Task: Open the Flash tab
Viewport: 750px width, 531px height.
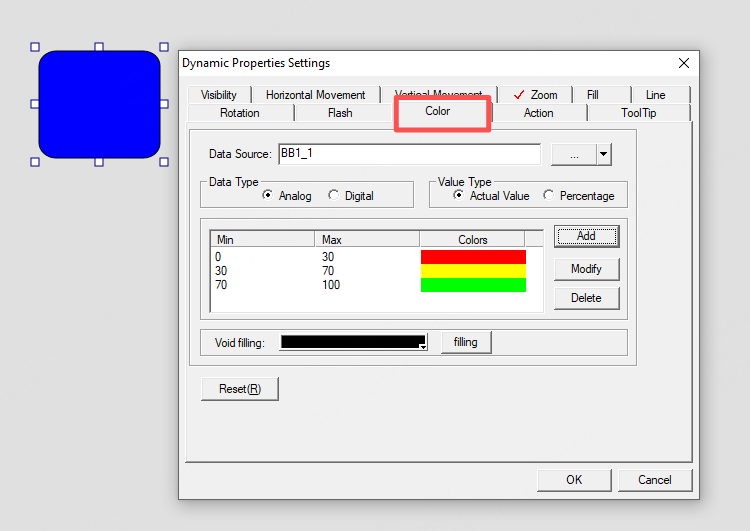Action: point(340,113)
